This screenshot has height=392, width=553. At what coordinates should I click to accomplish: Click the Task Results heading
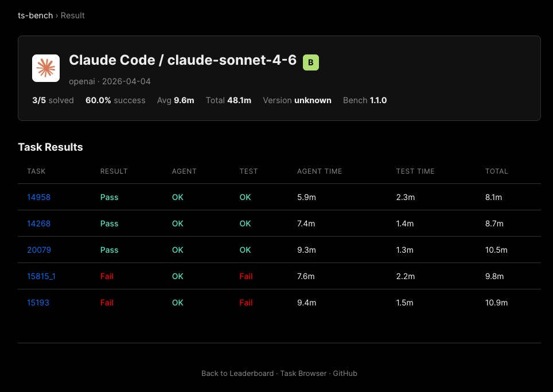coord(50,147)
